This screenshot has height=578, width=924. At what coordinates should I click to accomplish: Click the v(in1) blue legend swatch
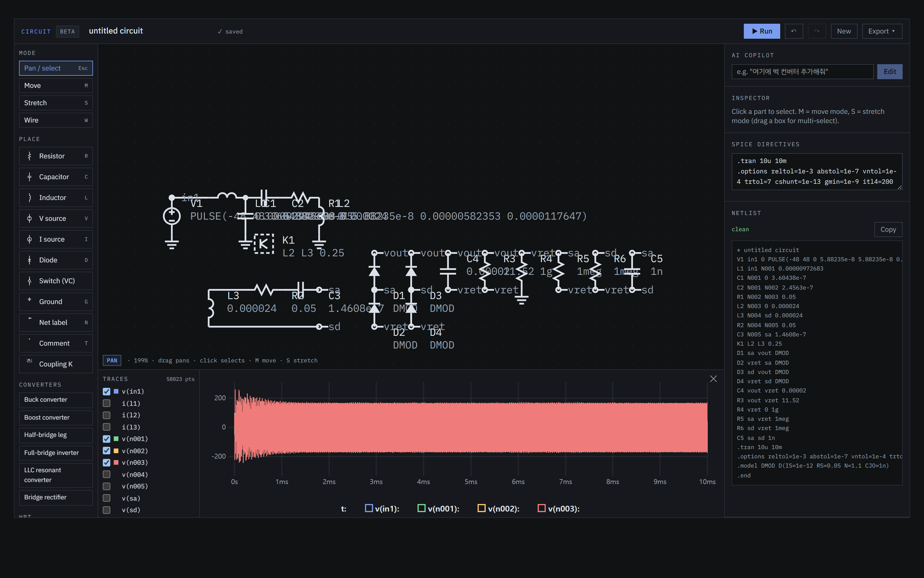369,508
